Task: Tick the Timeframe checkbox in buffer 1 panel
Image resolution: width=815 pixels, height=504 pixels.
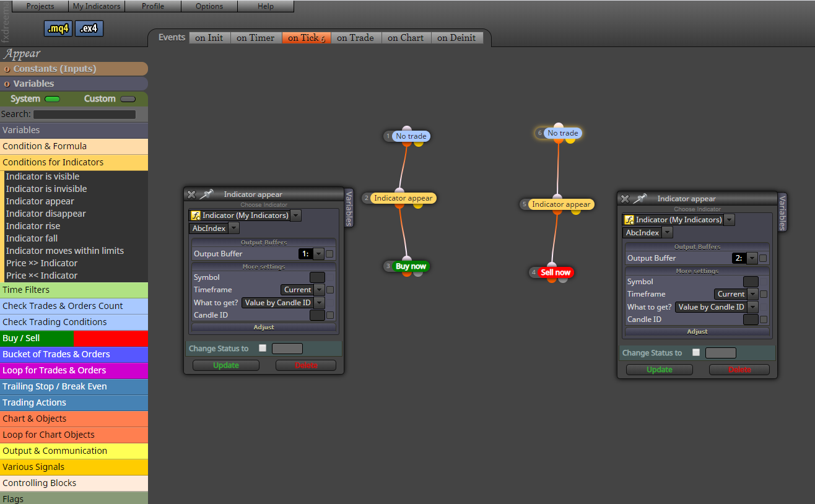Action: [330, 290]
